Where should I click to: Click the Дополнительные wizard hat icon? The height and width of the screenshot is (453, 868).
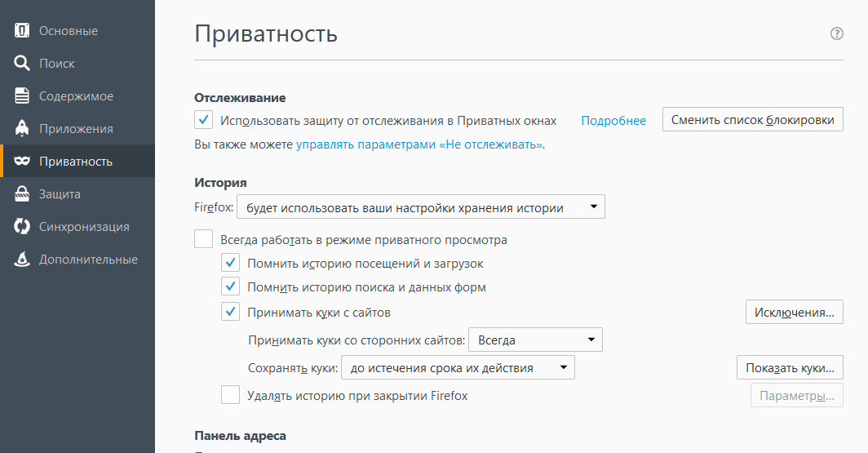click(x=21, y=260)
